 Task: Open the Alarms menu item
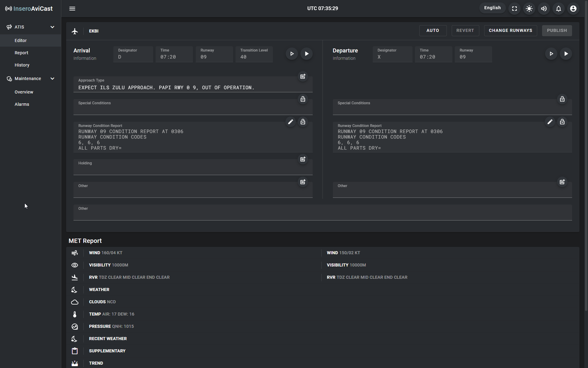tap(22, 104)
